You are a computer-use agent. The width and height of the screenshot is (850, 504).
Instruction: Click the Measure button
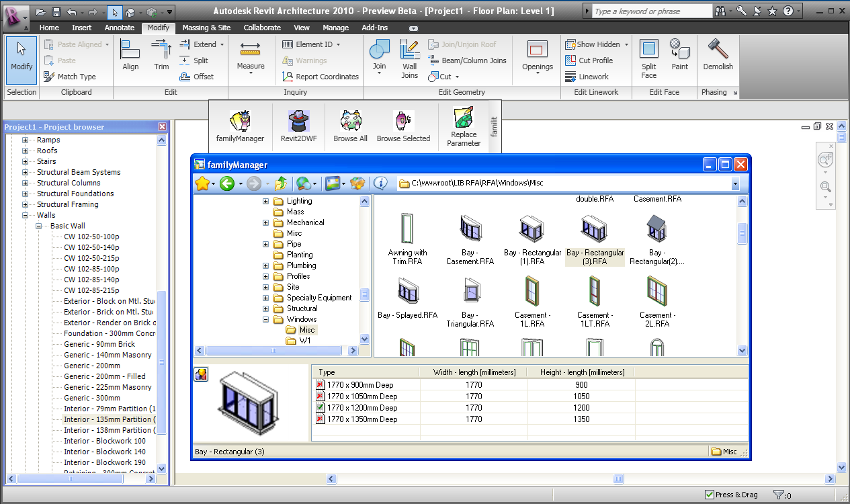click(251, 57)
